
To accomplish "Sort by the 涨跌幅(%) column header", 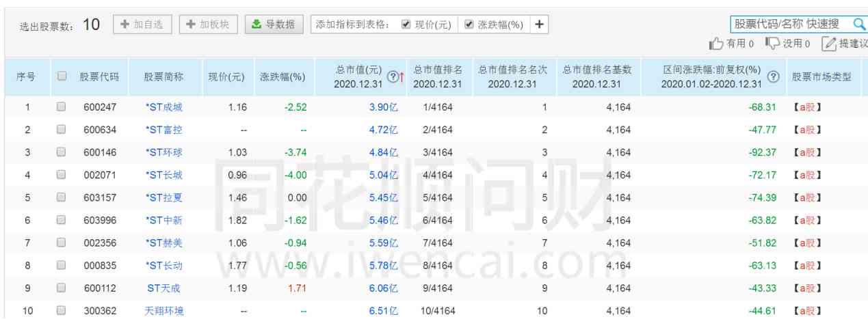I will tap(282, 77).
